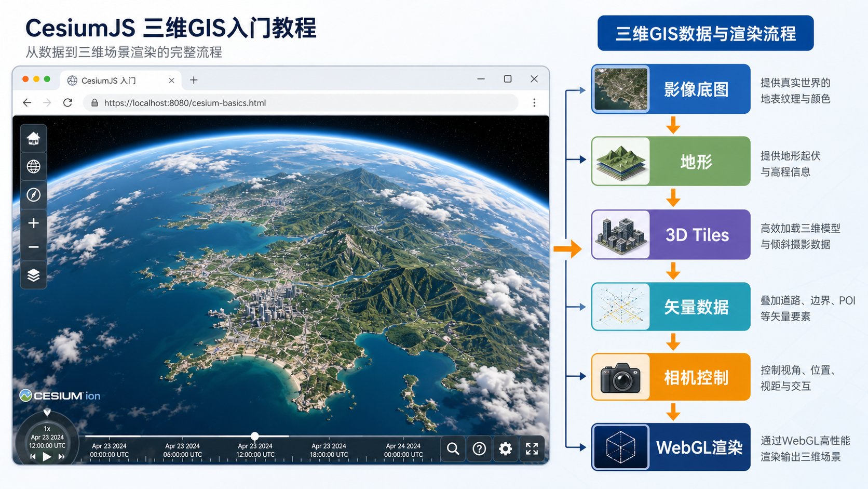Screen dimensions: 868x489
Task: Click the title CesiumJS 三维GIS入门教程
Action: 171,28
